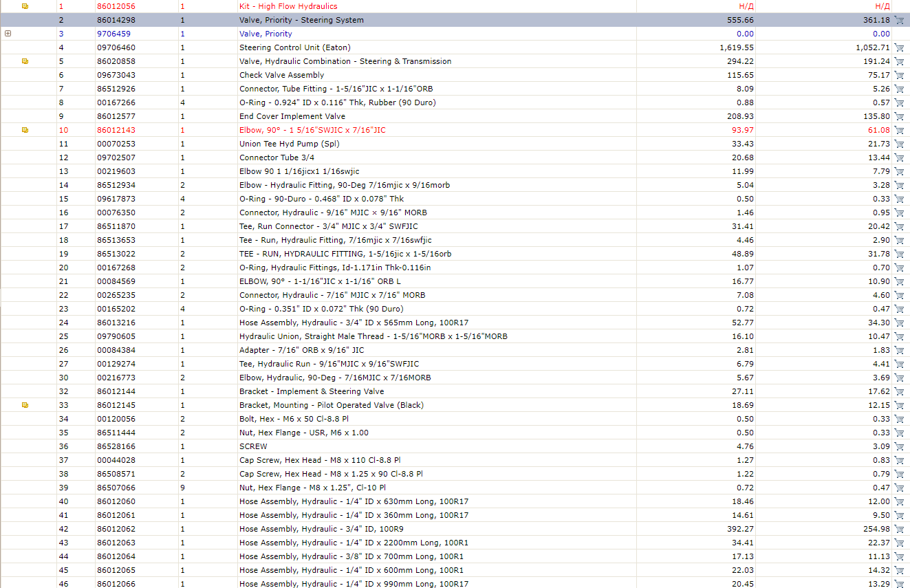Add Hose Assembly 86012063 to cart

coord(899,543)
